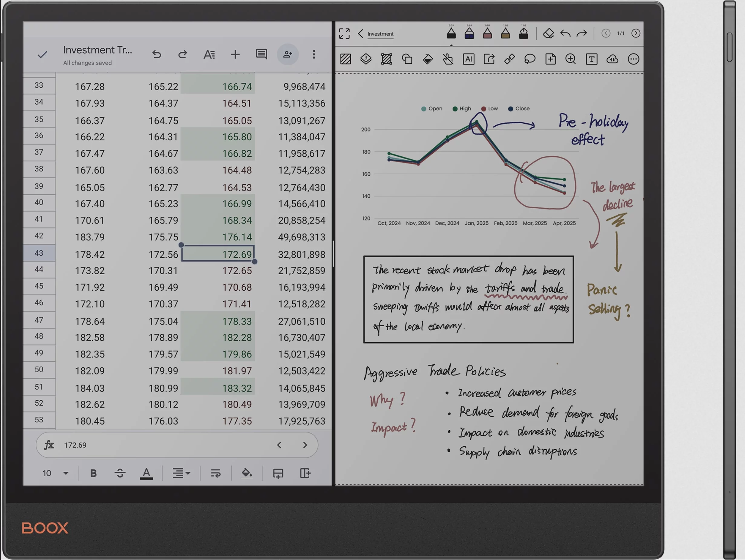745x560 pixels.
Task: Confirm edits with the checkmark button
Action: coord(42,54)
